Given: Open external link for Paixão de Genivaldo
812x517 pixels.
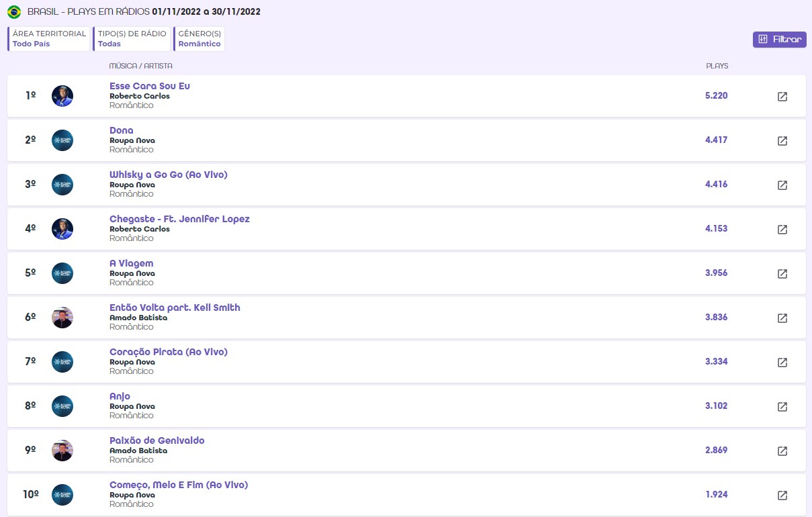Looking at the screenshot, I should pos(782,451).
